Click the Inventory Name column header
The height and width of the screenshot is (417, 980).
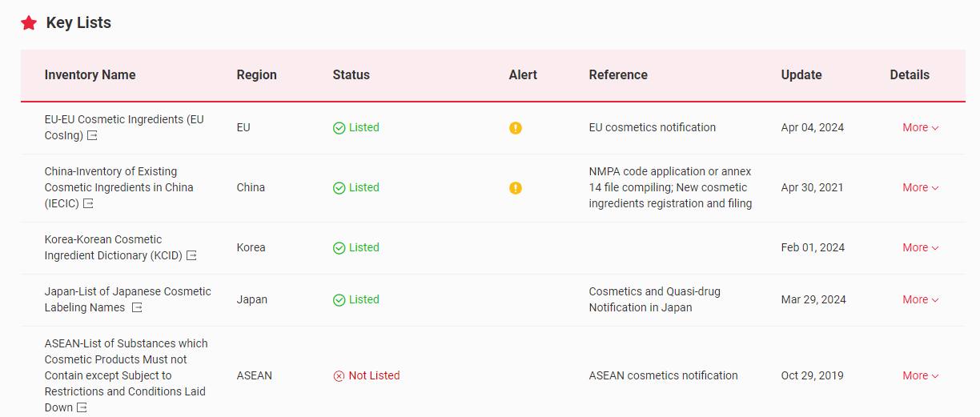coord(90,75)
